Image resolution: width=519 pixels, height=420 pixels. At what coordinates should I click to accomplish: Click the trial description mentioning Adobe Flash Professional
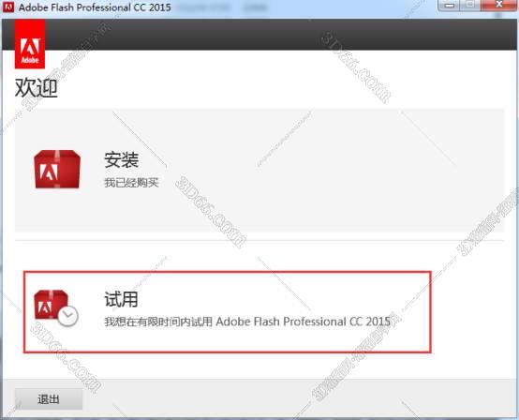tap(247, 322)
